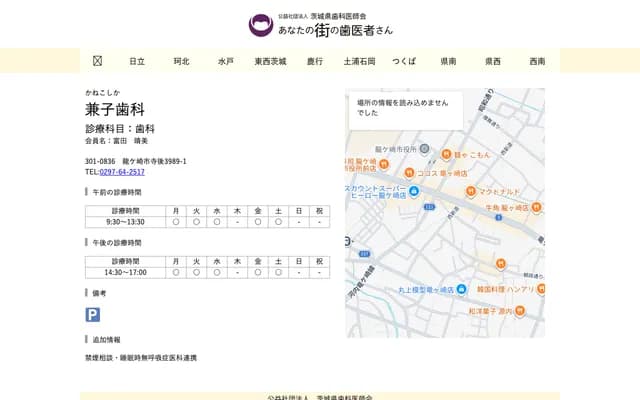
Task: Open the 西南 region tab
Action: 537,61
